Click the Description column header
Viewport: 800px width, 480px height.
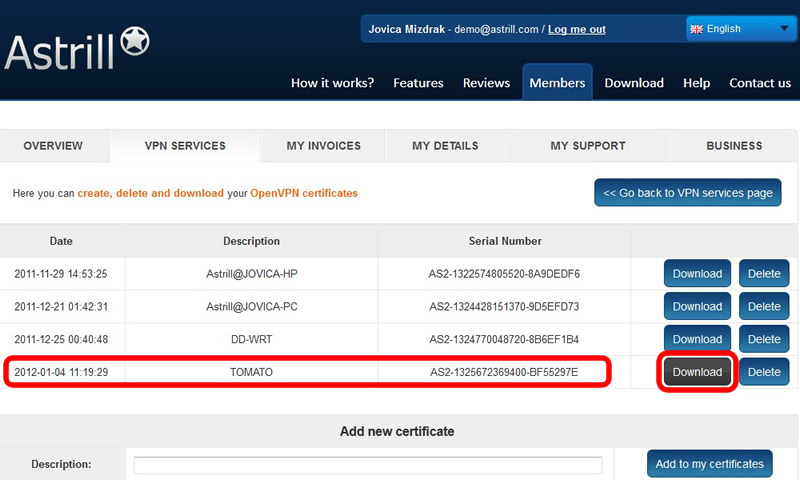click(x=252, y=241)
